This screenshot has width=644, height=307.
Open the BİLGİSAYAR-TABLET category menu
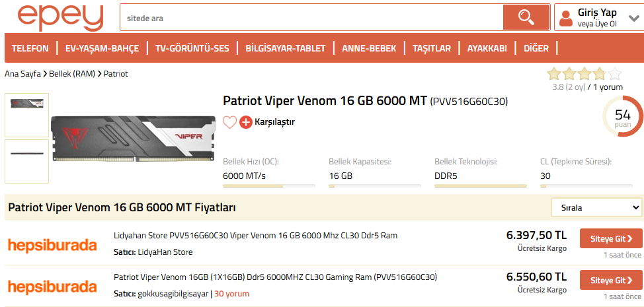click(285, 48)
